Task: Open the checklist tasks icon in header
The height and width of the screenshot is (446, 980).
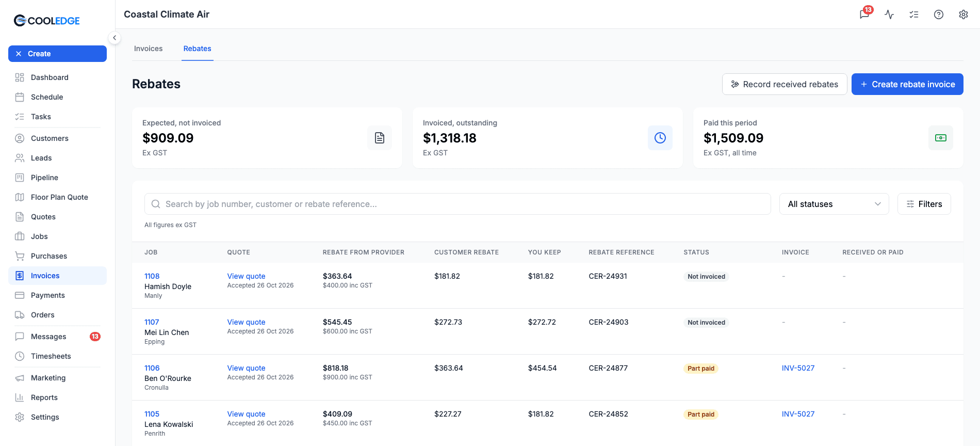Action: click(914, 14)
